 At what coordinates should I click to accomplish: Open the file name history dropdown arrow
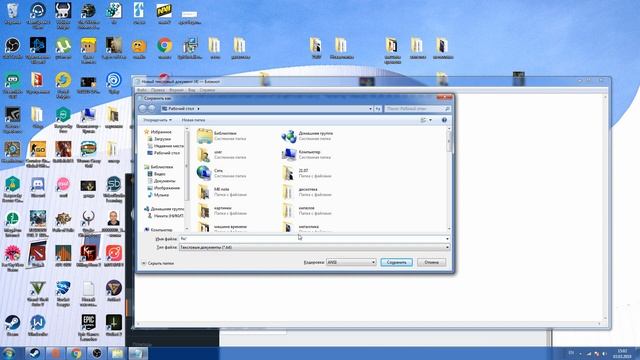pyautogui.click(x=447, y=239)
